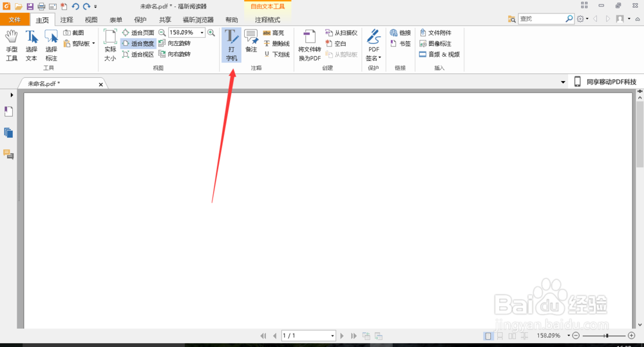Set view to Actual Size (实际大小)
Image resolution: width=644 pixels, height=347 pixels.
point(110,45)
